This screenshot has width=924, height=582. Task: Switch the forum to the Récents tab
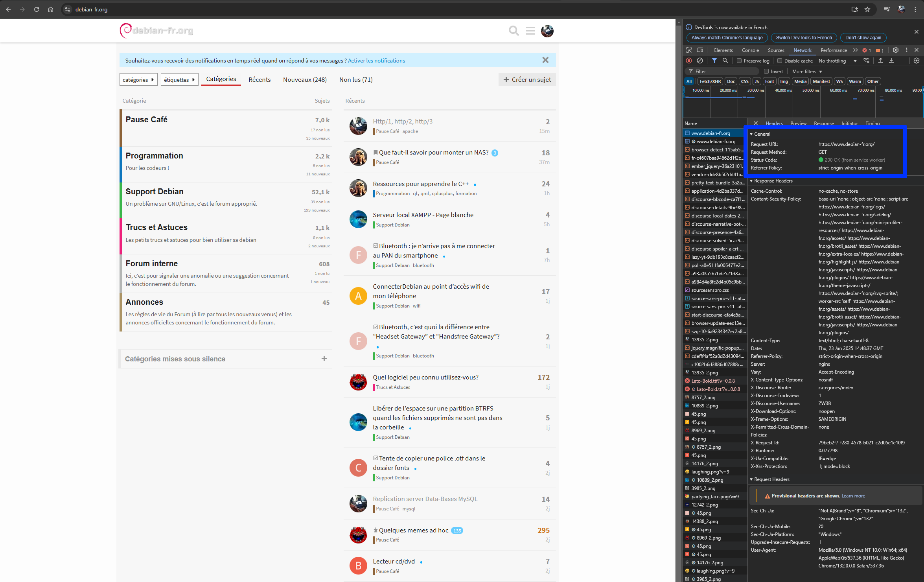click(260, 79)
